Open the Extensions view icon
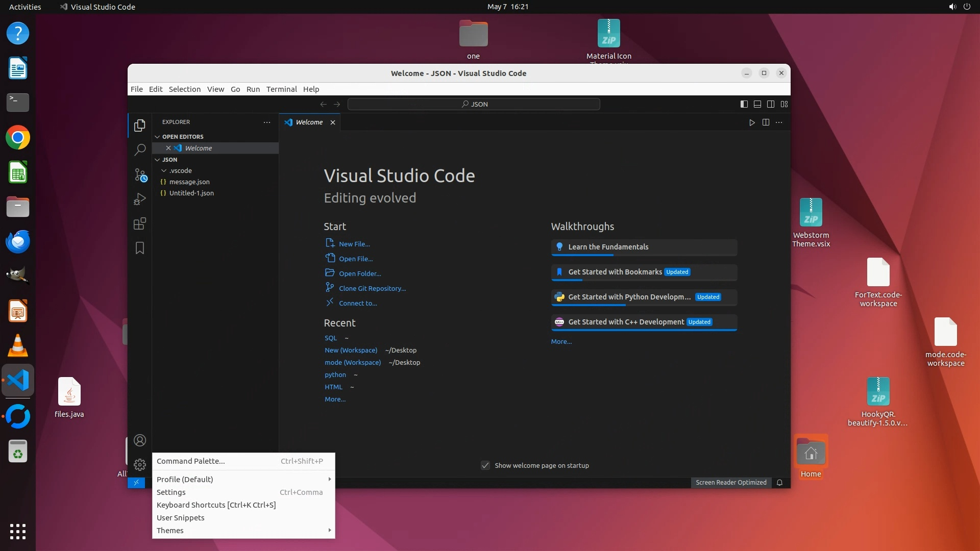Screen dimensions: 980x551 tap(139, 223)
